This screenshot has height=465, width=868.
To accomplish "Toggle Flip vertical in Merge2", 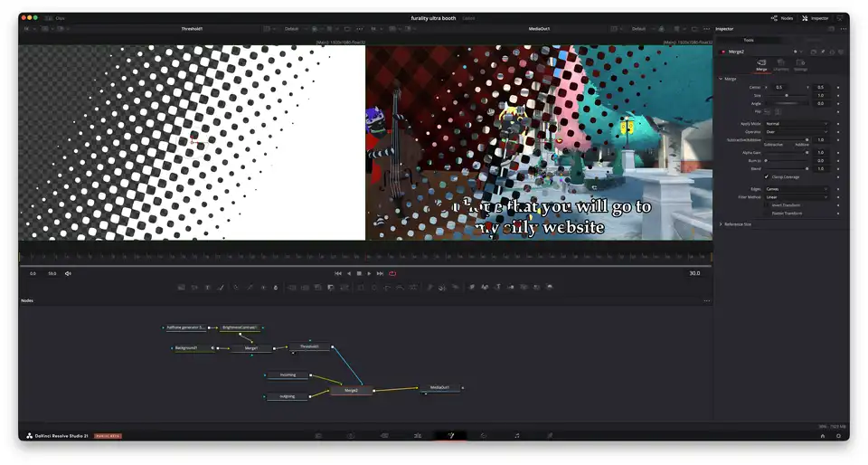I will pyautogui.click(x=778, y=112).
